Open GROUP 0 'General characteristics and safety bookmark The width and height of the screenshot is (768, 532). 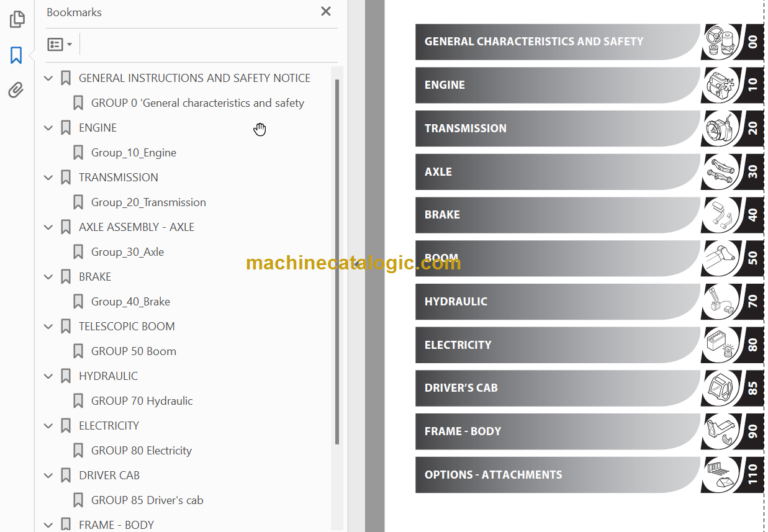click(197, 103)
